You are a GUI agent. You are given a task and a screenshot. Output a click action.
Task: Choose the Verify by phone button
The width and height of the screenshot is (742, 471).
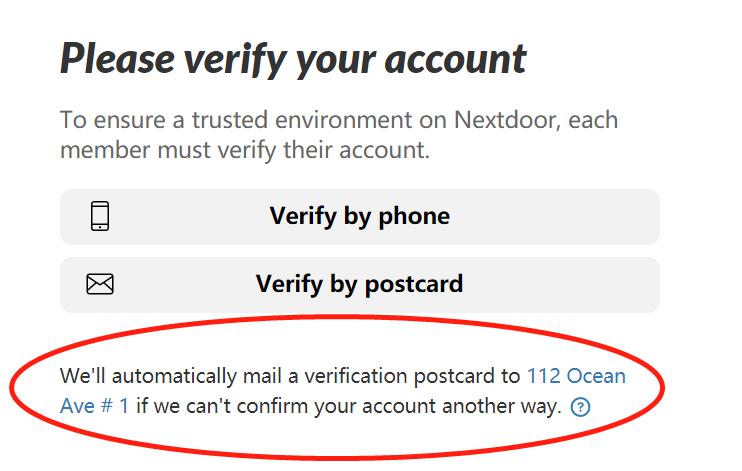(360, 216)
